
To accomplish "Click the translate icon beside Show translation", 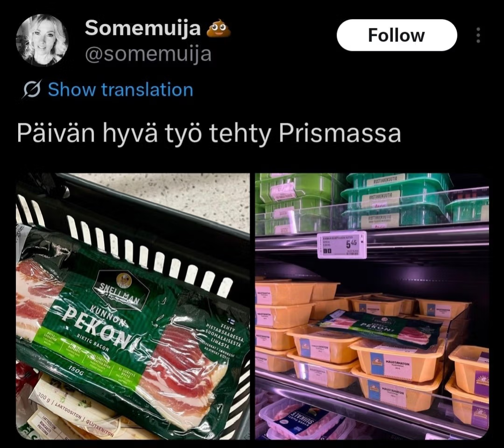I will point(32,90).
